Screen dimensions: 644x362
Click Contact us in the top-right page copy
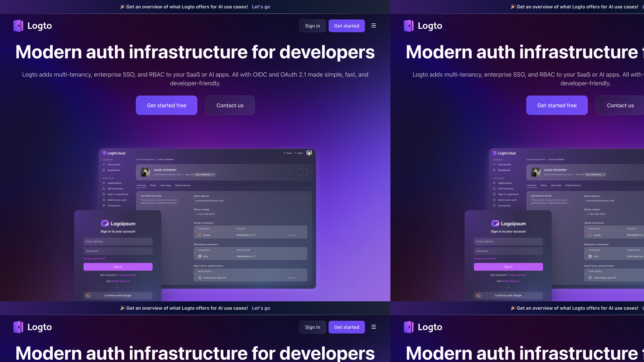(x=620, y=105)
